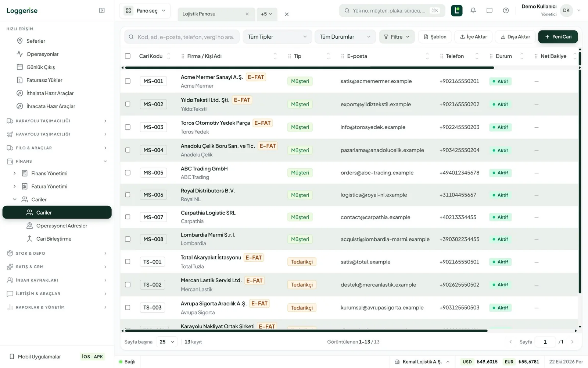Expand Karayolu Taşımacılığı section
Screen dimensions: 588x368
[x=57, y=121]
